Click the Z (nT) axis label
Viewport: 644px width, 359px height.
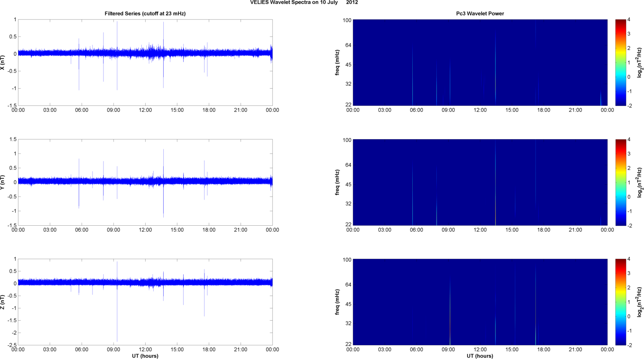click(3, 302)
